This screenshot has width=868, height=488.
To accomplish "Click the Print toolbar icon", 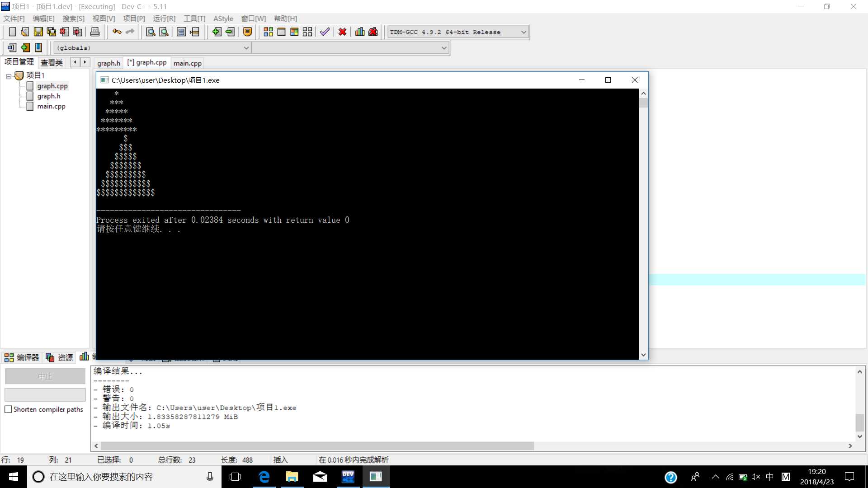I will (x=95, y=32).
